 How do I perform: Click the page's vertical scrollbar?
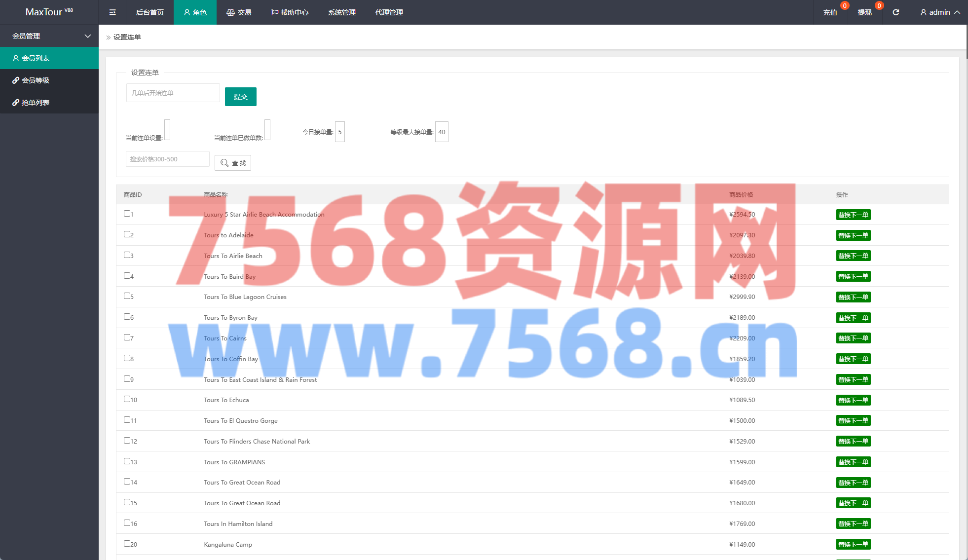[x=967, y=42]
